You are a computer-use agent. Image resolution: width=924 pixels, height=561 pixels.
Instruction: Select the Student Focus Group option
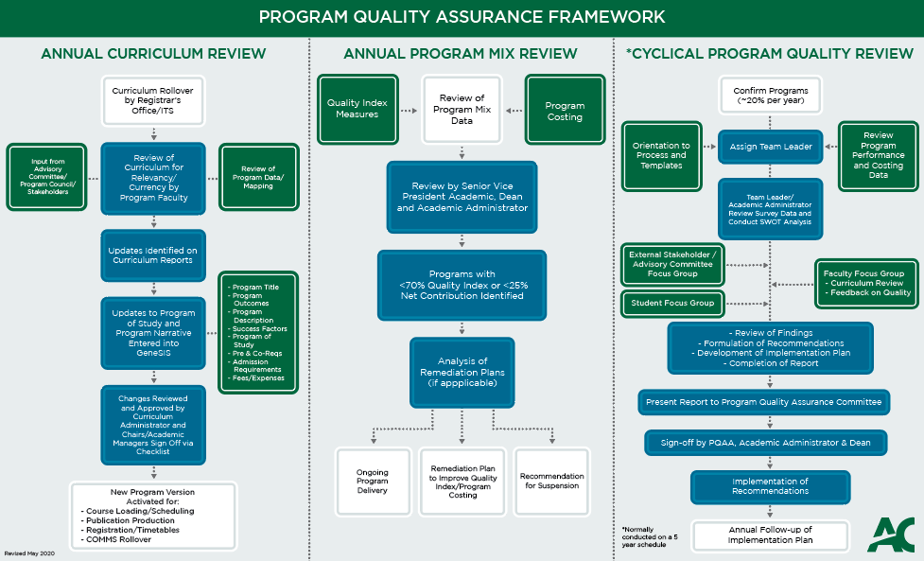[x=671, y=304]
